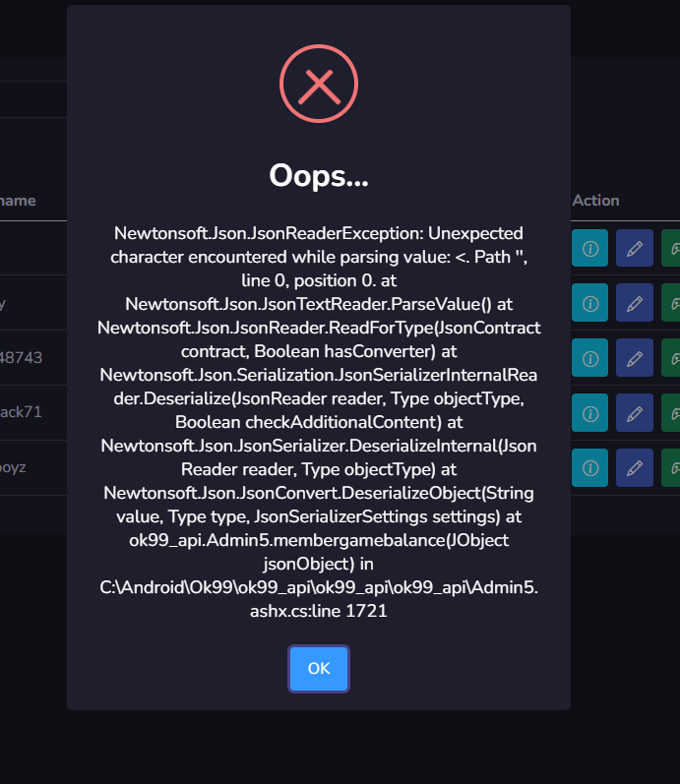Screen dimensions: 680x784
Task: Click green game button in second row
Action: tap(671, 304)
